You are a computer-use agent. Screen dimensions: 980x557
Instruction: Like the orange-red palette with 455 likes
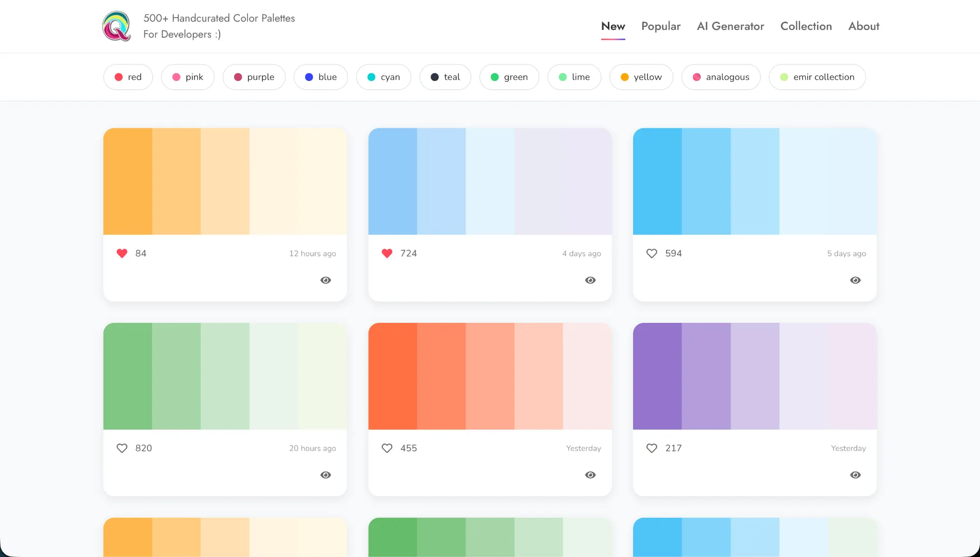[x=387, y=448]
